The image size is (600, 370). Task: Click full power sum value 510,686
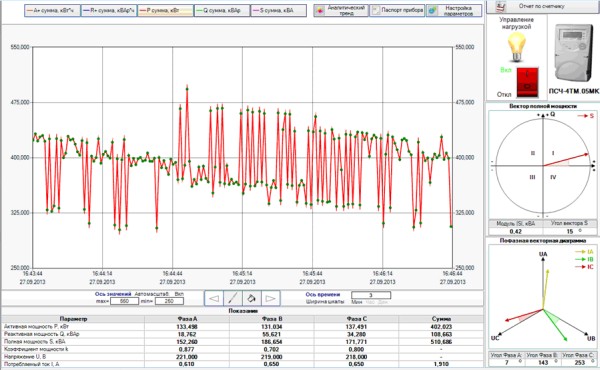(x=441, y=341)
